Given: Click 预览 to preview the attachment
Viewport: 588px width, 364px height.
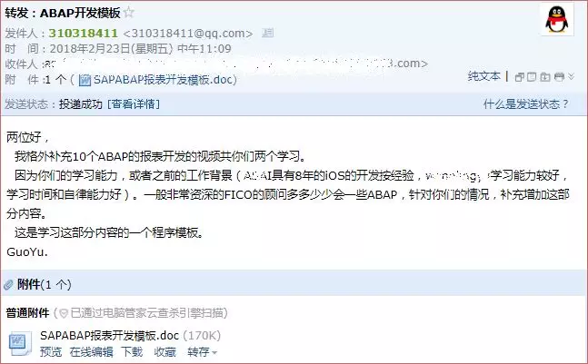Looking at the screenshot, I should click(x=51, y=352).
